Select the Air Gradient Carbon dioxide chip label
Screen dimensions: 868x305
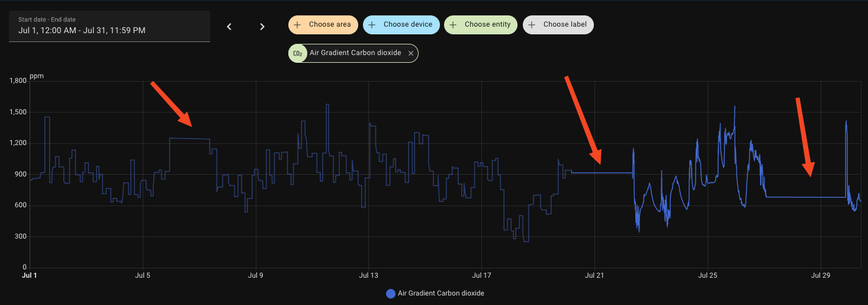tap(355, 53)
